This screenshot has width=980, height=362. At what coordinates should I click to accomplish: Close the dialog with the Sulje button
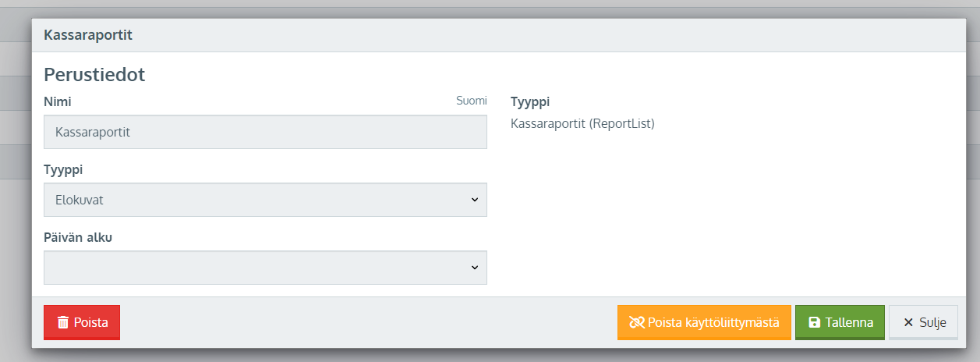coord(923,322)
